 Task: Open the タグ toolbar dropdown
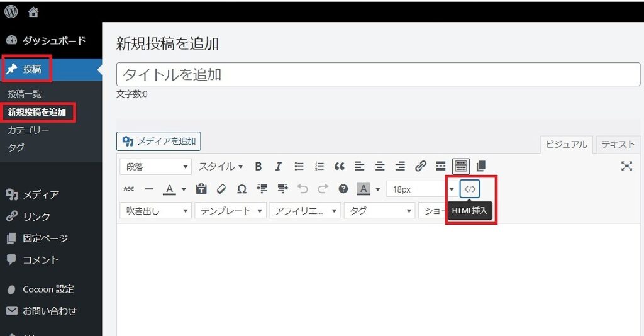click(379, 211)
